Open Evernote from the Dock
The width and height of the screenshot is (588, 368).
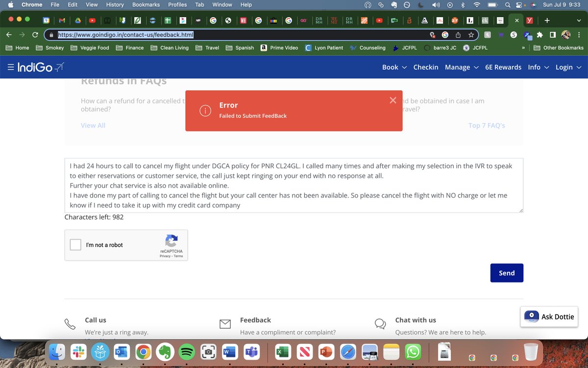165,352
